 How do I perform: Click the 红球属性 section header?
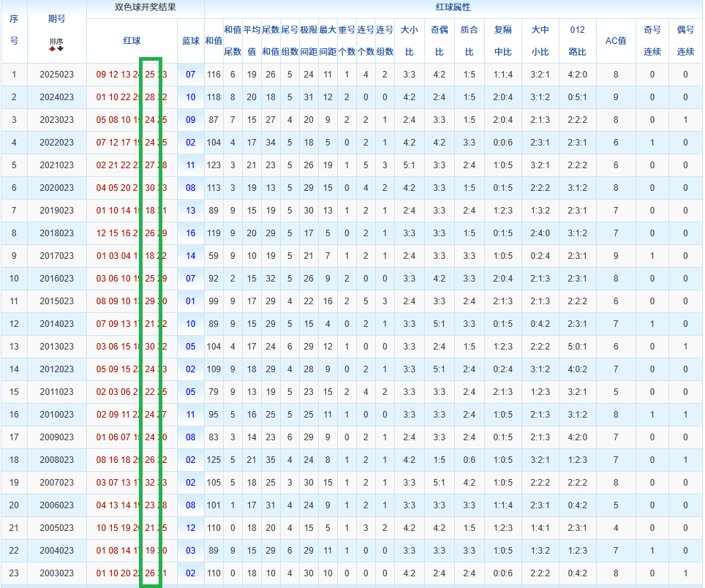click(453, 8)
